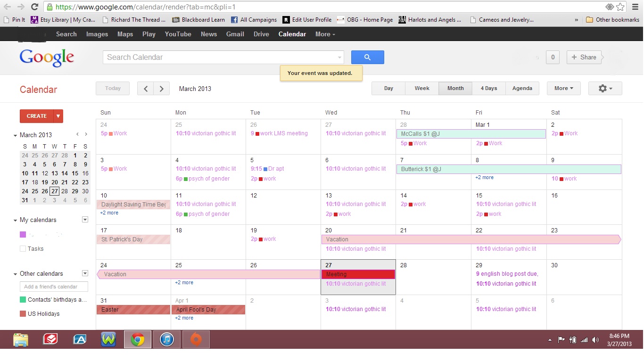Open Other bookmarks folder
Viewport: 644px width, 362px height.
point(612,20)
